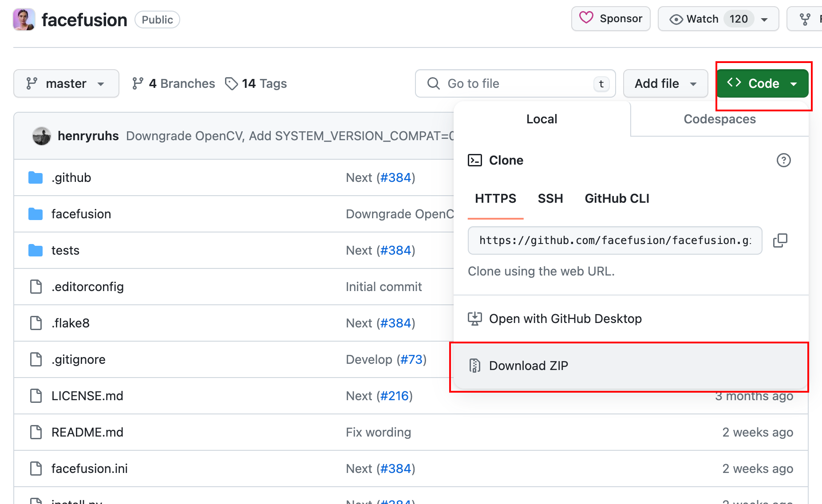Click the .flake8 file icon
The image size is (822, 504).
(x=36, y=323)
